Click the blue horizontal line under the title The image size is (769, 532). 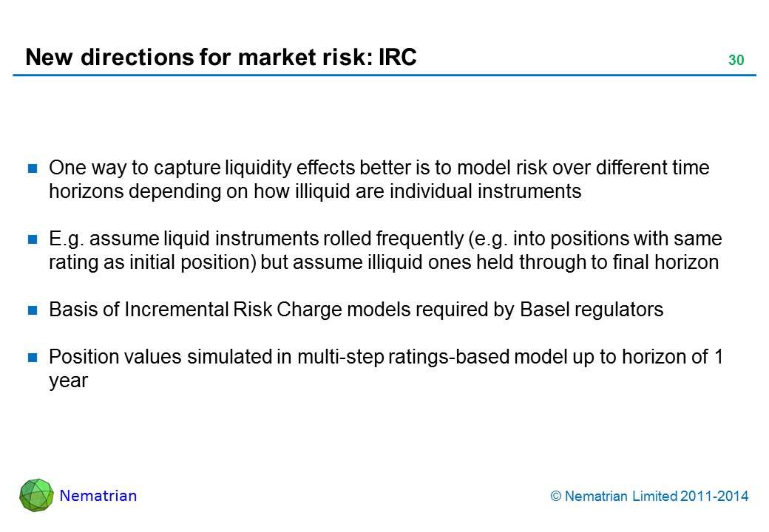pos(384,75)
